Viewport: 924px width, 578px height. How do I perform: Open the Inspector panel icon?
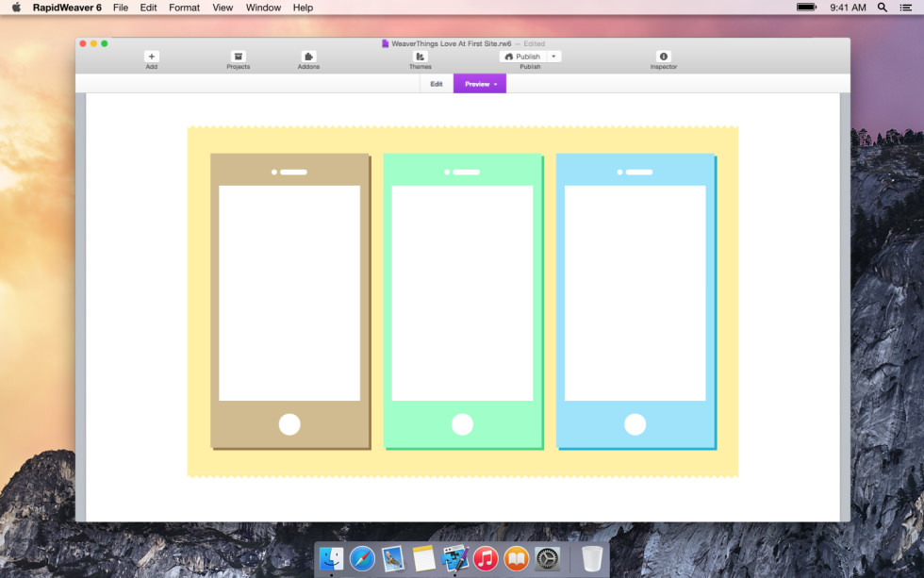664,57
